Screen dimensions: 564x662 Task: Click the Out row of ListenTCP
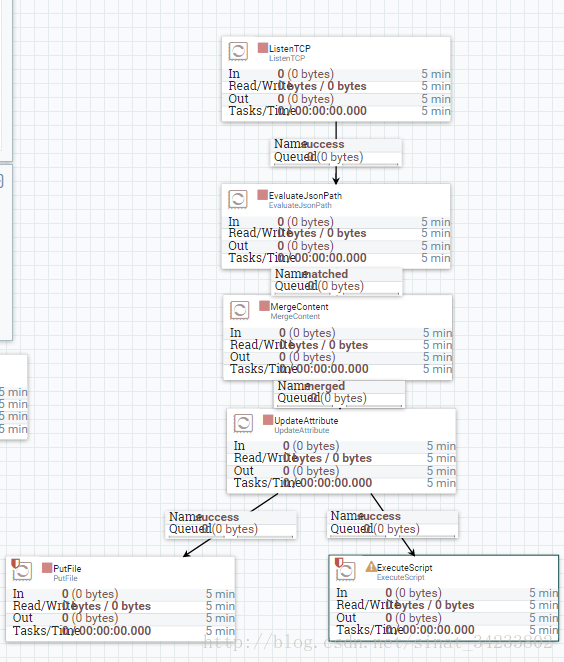pyautogui.click(x=336, y=99)
